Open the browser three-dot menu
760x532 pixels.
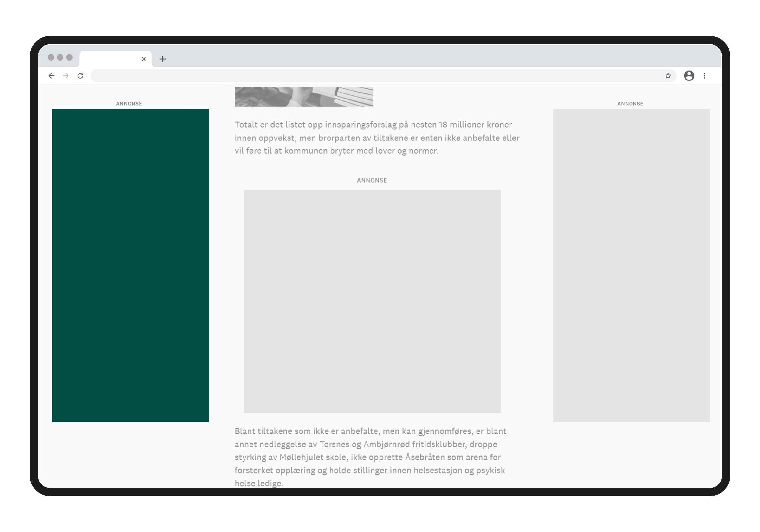point(704,76)
